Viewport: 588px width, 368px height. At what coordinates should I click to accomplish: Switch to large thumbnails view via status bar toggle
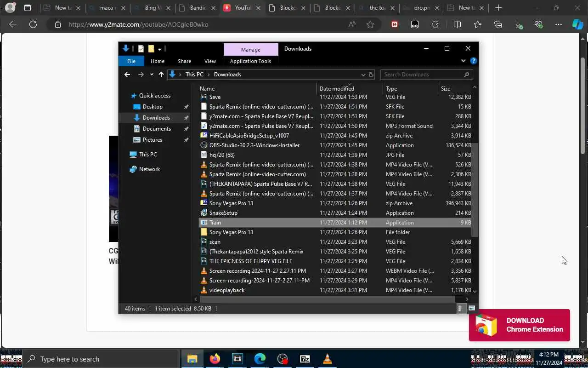pyautogui.click(x=472, y=309)
